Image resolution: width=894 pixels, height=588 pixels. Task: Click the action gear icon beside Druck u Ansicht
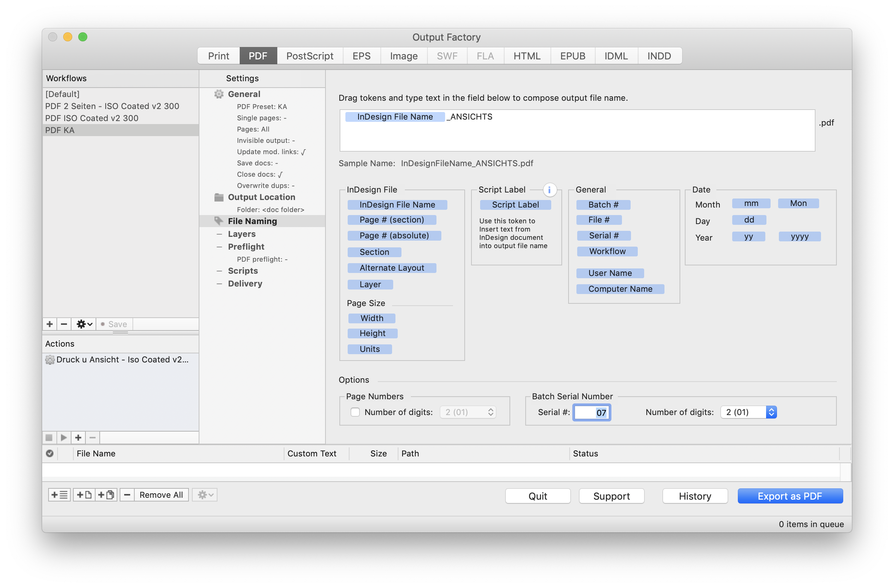(x=50, y=360)
